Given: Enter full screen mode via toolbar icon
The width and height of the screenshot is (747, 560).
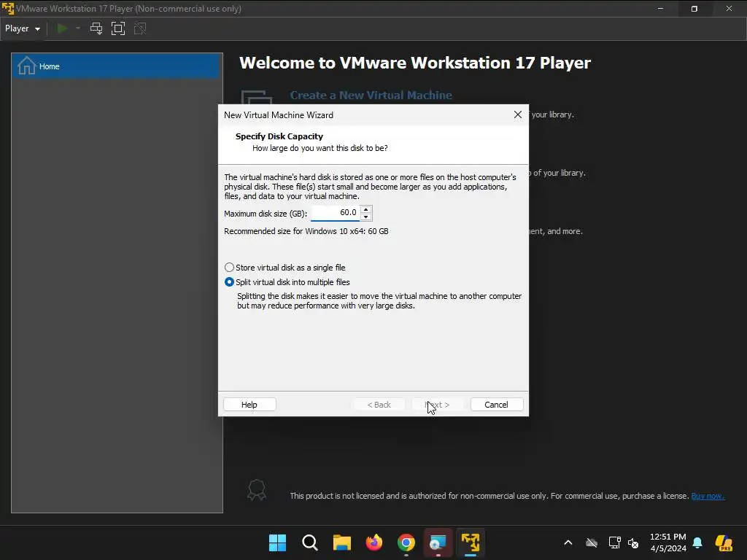Looking at the screenshot, I should click(117, 28).
